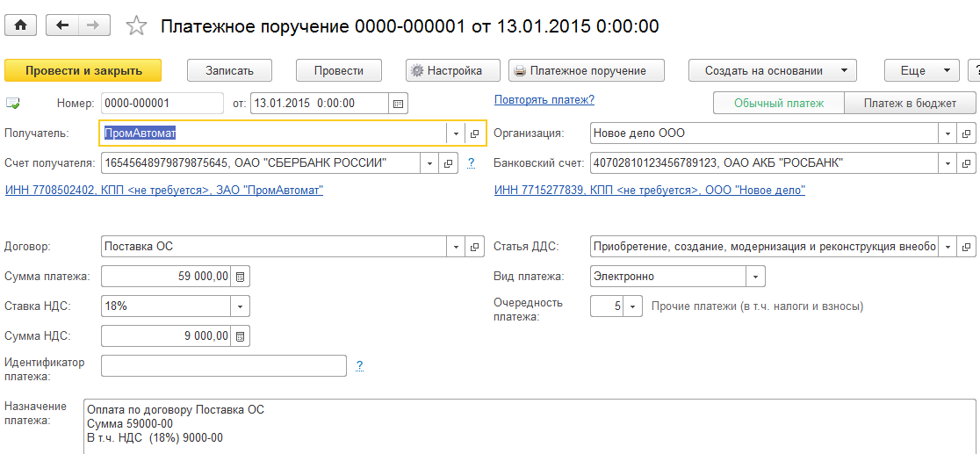Open the date calendar picker icon
The height and width of the screenshot is (454, 980).
(399, 104)
